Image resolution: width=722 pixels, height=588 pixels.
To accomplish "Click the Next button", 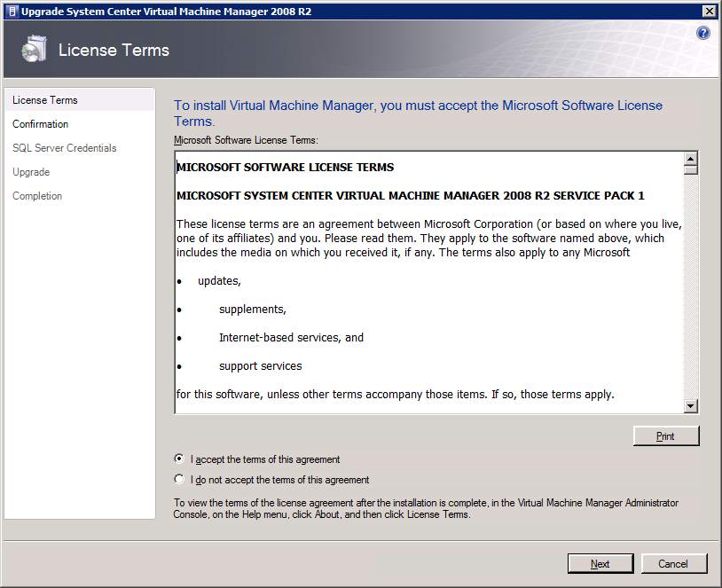I will pos(600,563).
